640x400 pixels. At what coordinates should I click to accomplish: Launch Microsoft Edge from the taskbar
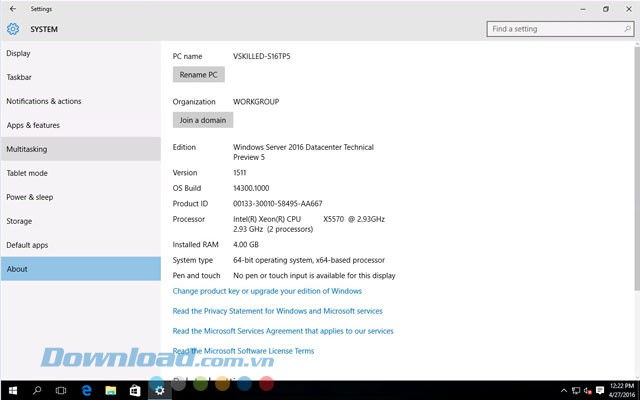[86, 389]
